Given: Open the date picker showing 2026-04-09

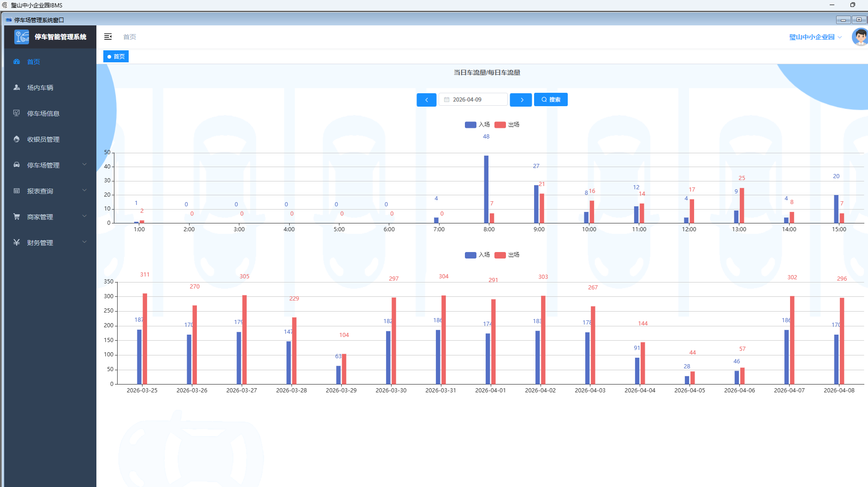Looking at the screenshot, I should pos(473,100).
